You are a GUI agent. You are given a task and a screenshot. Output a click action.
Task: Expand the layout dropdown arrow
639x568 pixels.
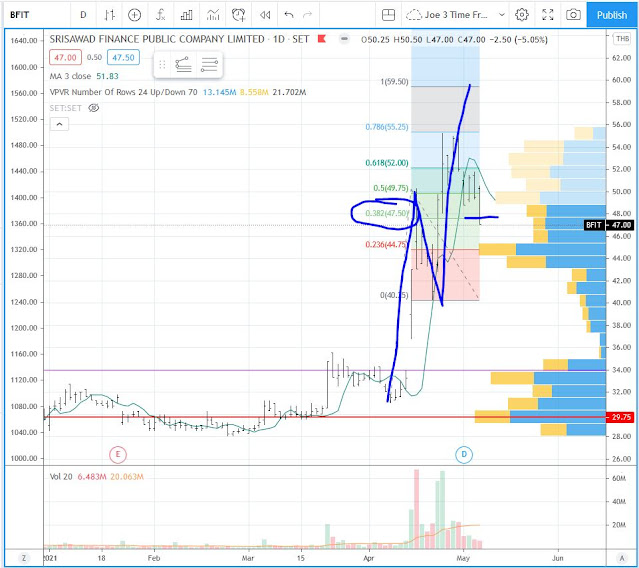click(502, 15)
